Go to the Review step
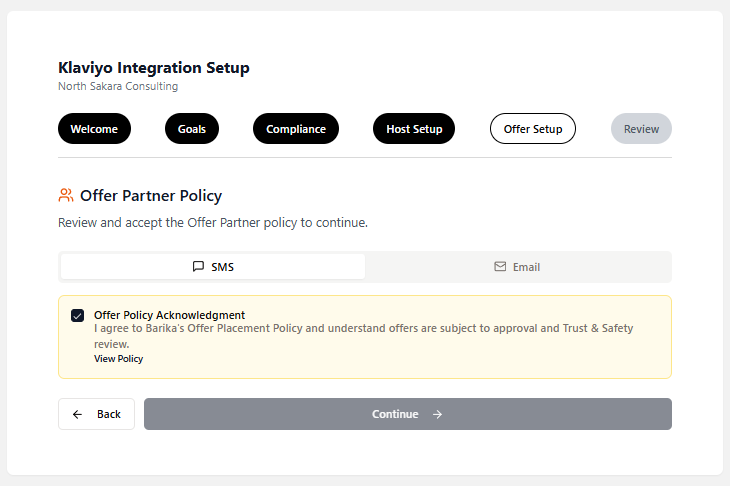730x486 pixels. [x=641, y=129]
